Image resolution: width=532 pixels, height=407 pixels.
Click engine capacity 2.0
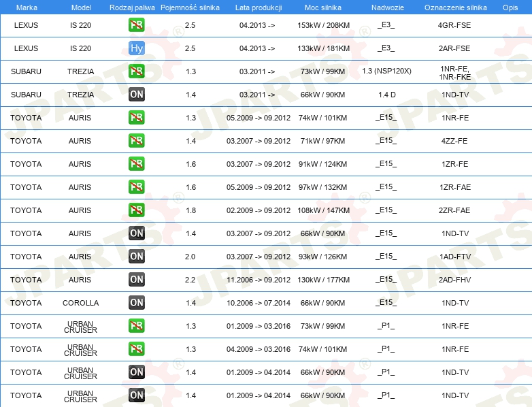point(190,257)
